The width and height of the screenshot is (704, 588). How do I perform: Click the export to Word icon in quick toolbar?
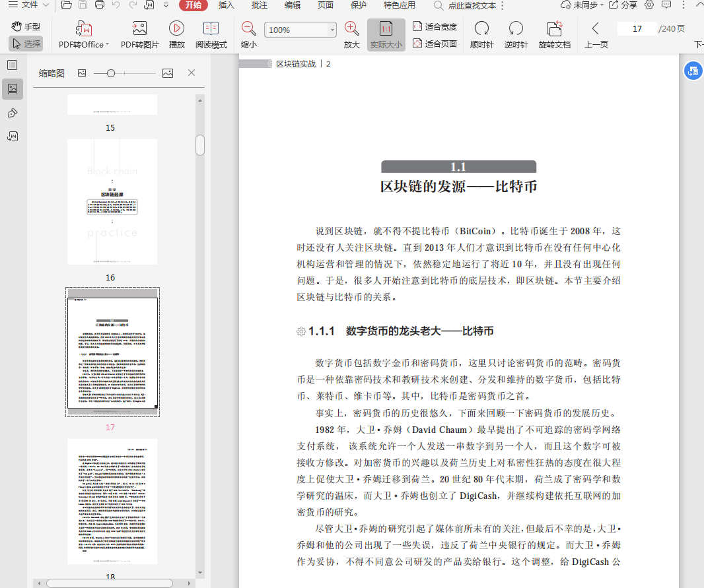click(149, 5)
